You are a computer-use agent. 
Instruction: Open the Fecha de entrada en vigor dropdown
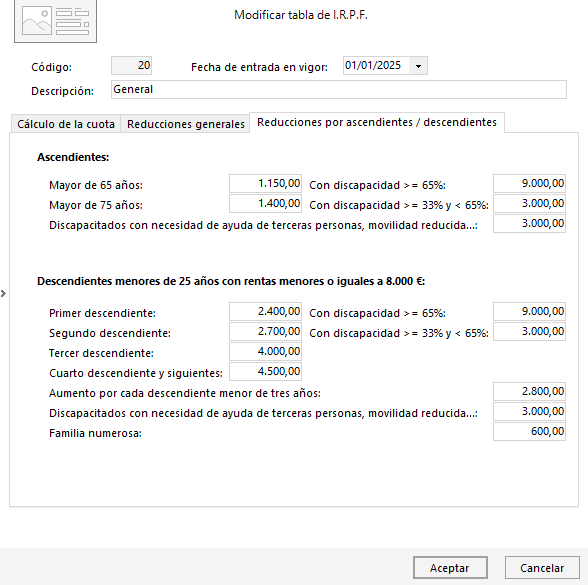click(418, 66)
